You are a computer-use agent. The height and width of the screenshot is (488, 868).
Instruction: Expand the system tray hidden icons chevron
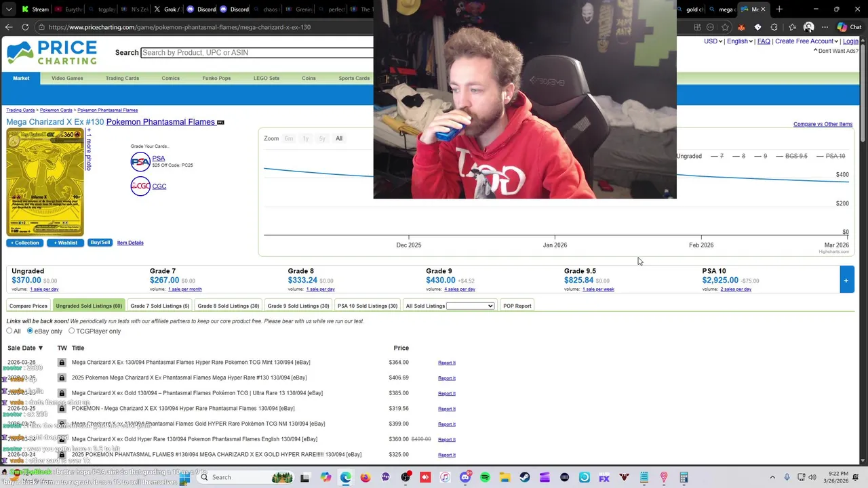click(x=772, y=477)
